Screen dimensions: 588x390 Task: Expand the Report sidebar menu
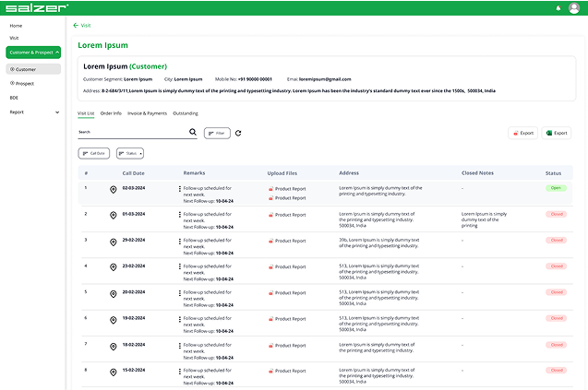(x=57, y=112)
